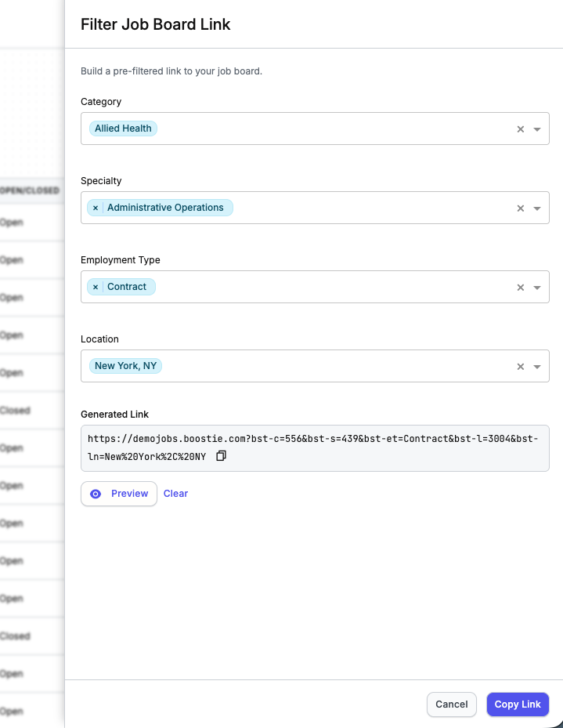Clear all Specialty field selections

[520, 208]
